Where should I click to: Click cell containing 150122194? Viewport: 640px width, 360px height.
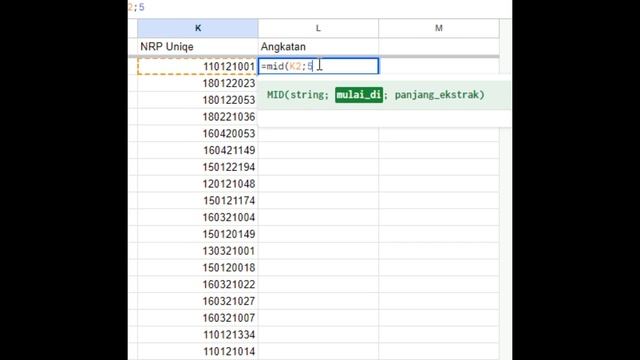[198, 167]
